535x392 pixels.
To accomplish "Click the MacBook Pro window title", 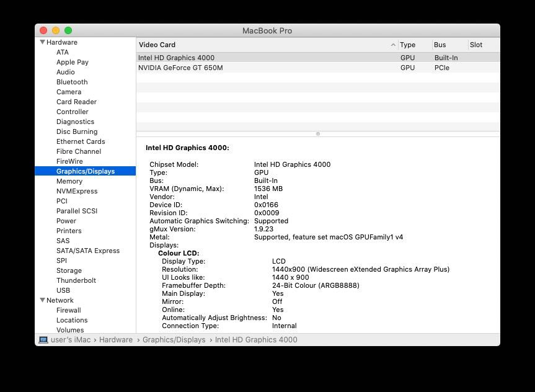I will click(x=267, y=31).
